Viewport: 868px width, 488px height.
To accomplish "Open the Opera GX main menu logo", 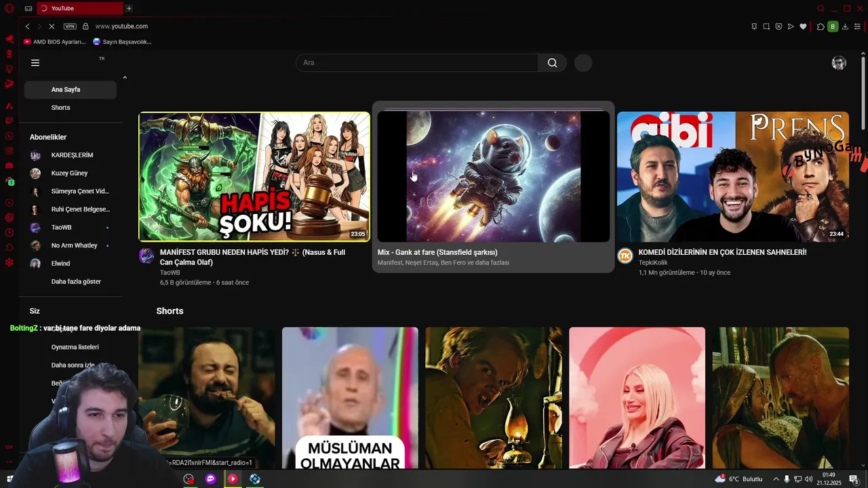I will click(9, 8).
